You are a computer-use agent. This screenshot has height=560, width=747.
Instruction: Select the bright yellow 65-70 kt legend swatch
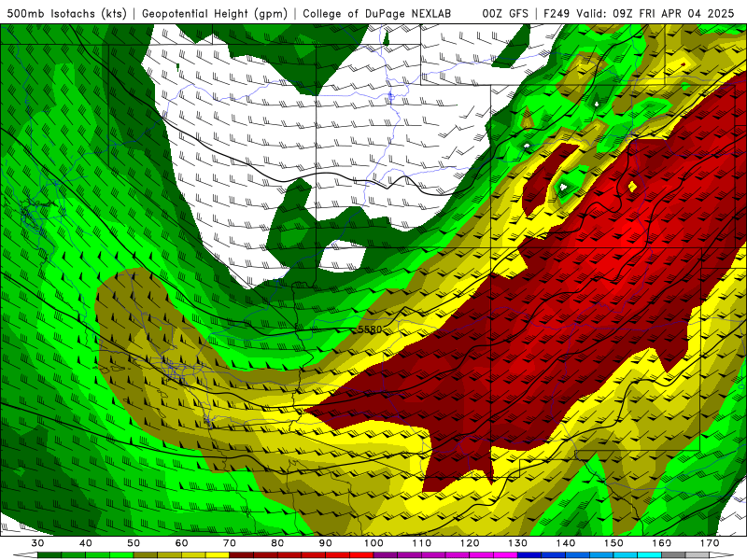tap(218, 555)
